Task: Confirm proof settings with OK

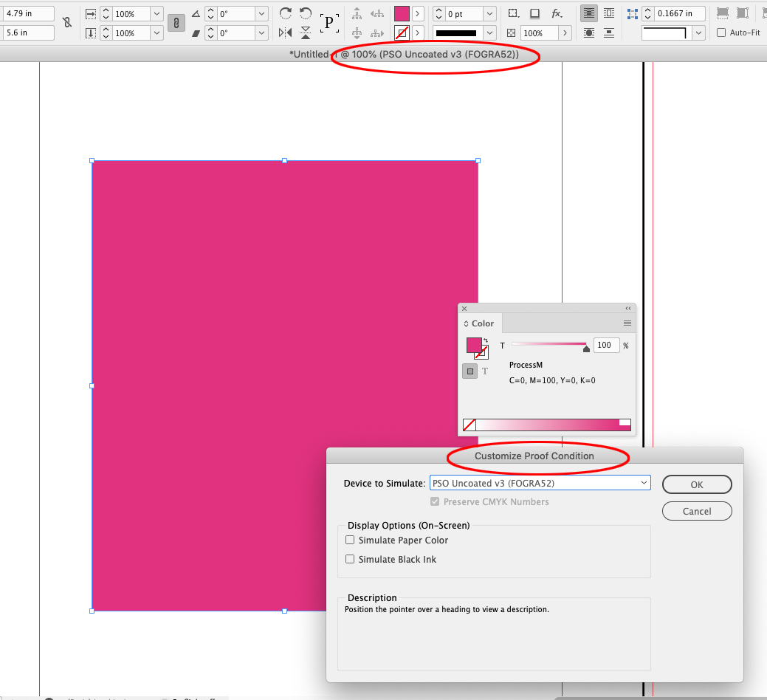Action: click(x=696, y=484)
